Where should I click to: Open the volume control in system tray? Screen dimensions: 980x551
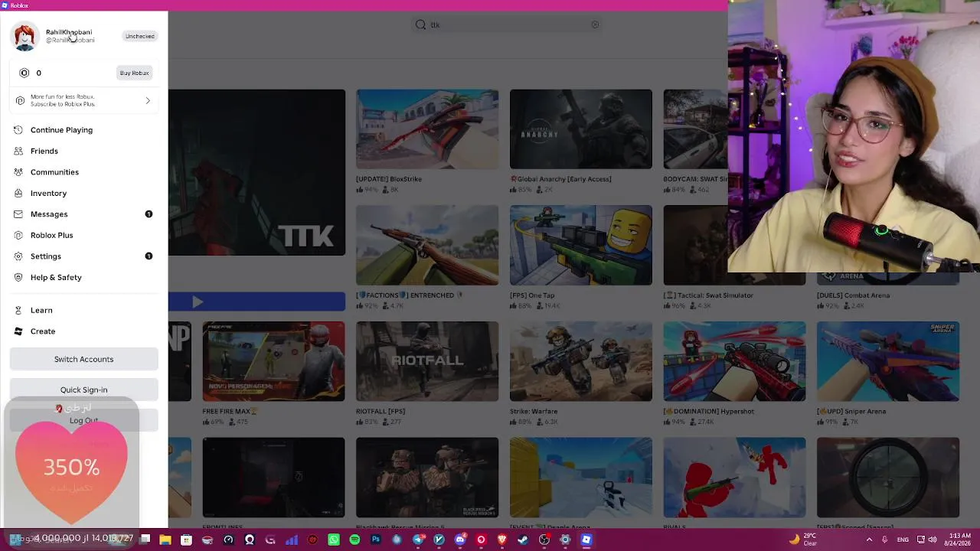[933, 540]
